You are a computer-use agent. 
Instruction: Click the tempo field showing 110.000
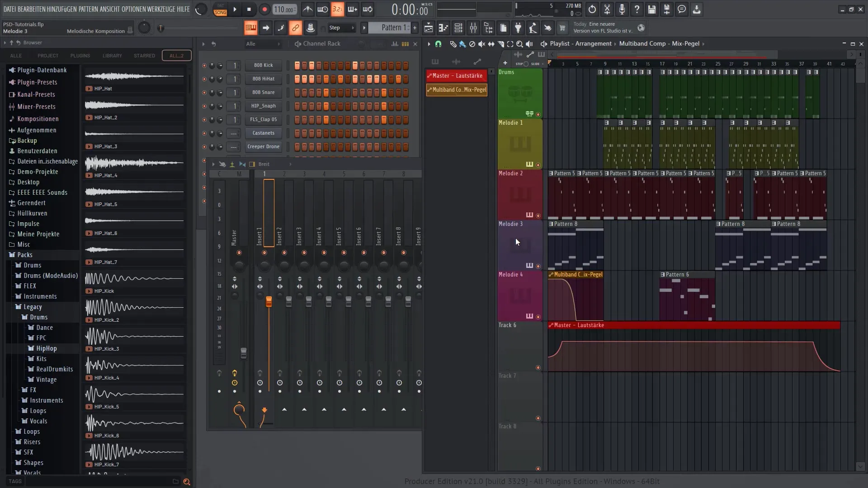(285, 9)
